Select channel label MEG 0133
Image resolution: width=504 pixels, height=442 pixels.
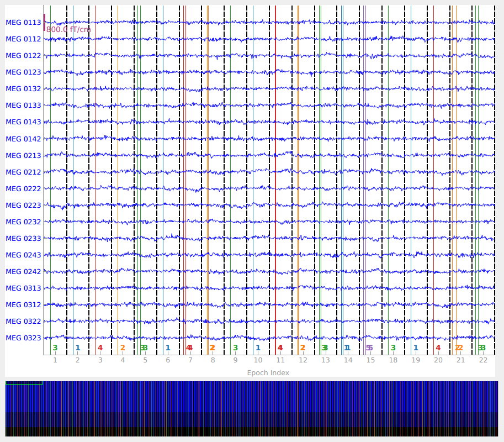[x=24, y=106]
